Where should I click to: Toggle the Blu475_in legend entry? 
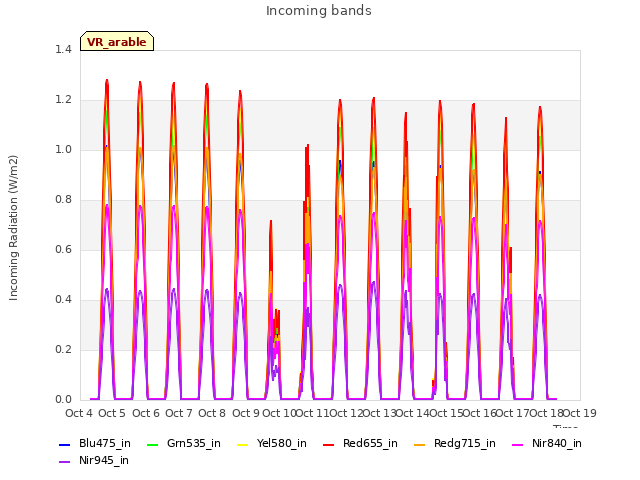point(95,443)
